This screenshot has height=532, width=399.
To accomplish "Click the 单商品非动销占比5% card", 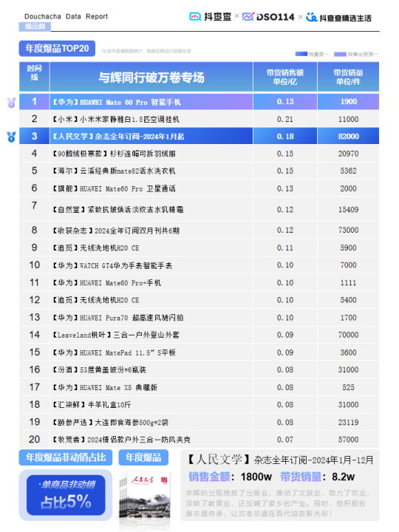I will pyautogui.click(x=66, y=495).
